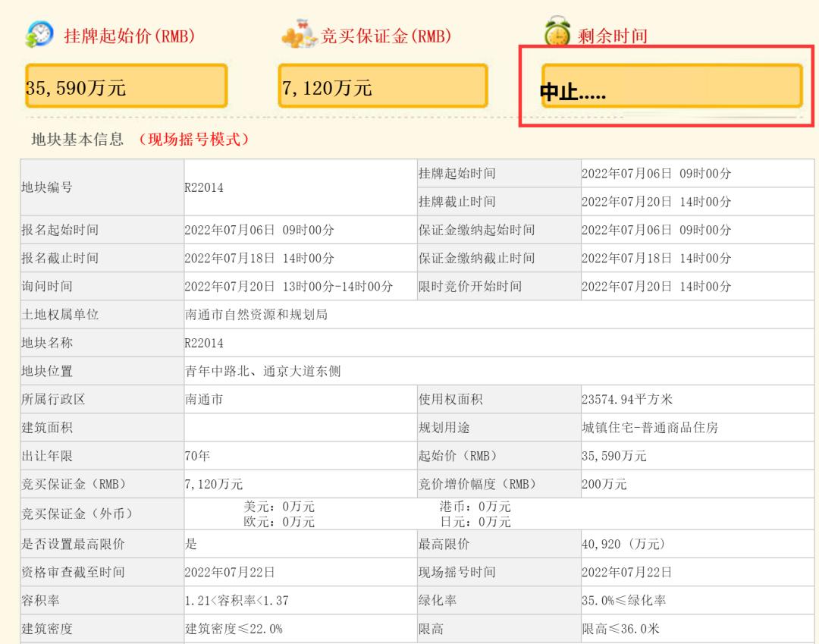The height and width of the screenshot is (644, 819).
Task: Select the 地块名称 value R22014
Action: click(204, 343)
